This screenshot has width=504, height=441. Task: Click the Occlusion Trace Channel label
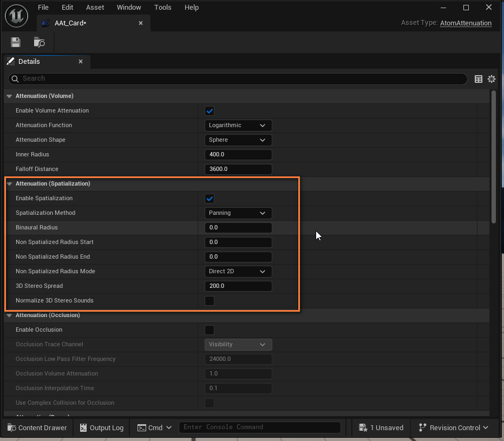coord(49,344)
